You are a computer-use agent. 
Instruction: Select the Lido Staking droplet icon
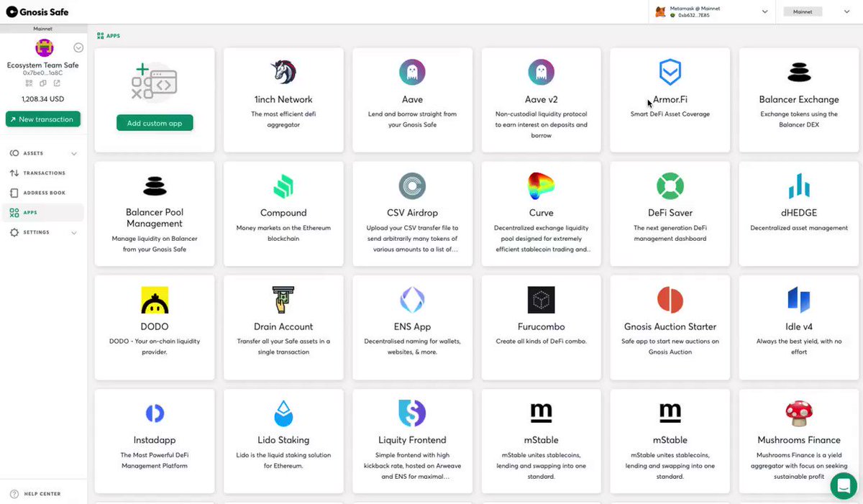(283, 413)
